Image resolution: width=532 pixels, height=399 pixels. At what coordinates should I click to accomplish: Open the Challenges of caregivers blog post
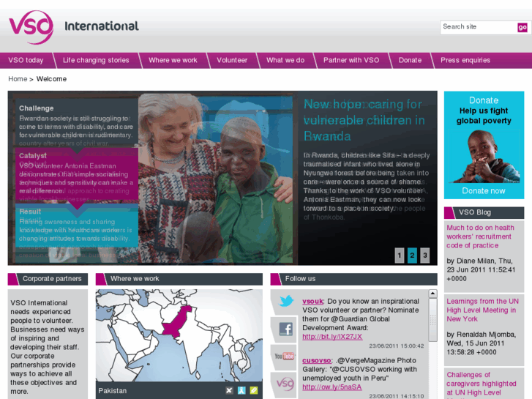pos(481,384)
